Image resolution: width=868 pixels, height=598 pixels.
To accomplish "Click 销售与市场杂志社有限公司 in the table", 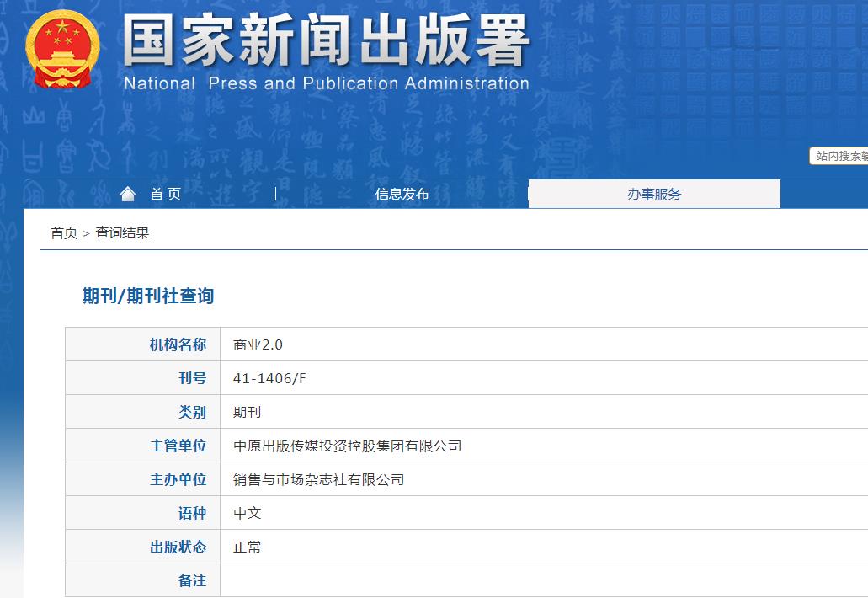I will (318, 478).
